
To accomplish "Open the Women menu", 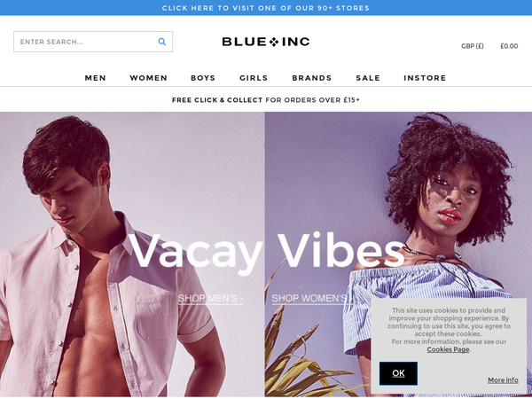I will coord(149,78).
